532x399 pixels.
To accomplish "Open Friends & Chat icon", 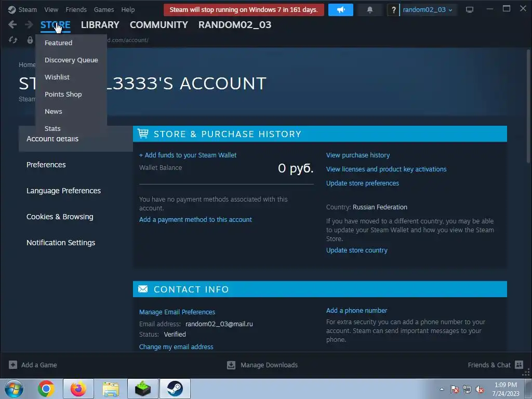I will click(x=519, y=365).
